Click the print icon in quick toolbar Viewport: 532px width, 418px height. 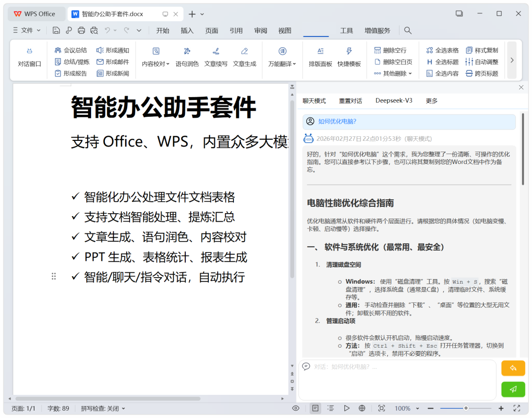coord(81,31)
